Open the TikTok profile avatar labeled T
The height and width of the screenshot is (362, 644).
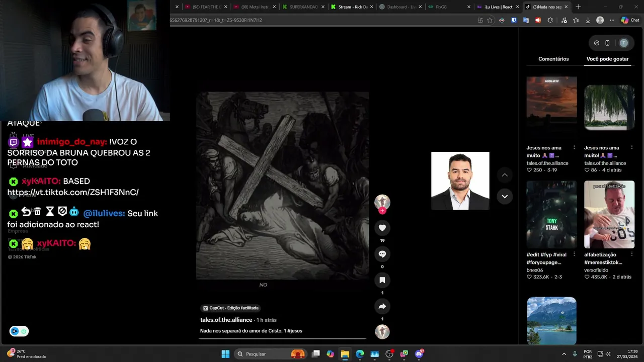click(x=624, y=43)
